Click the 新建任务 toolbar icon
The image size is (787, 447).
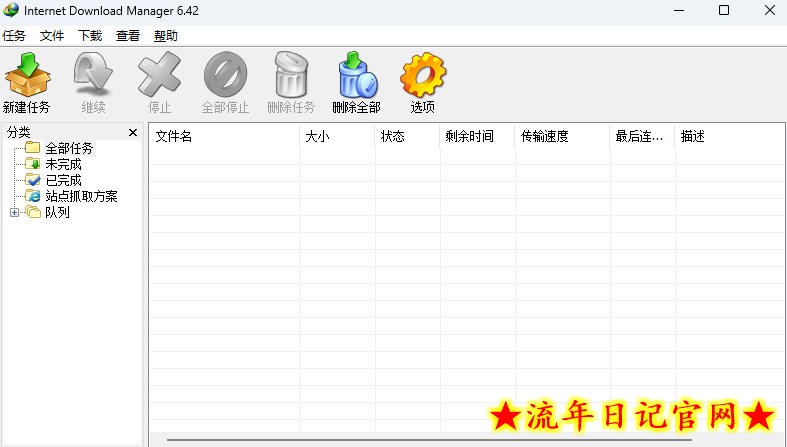click(28, 75)
